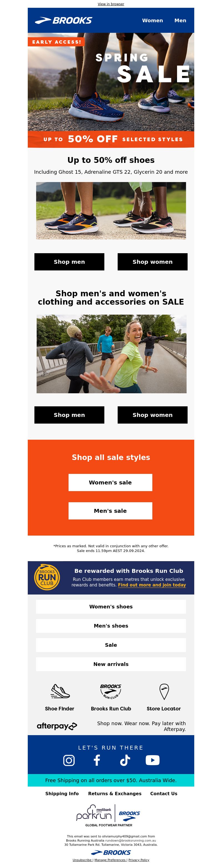Open the Women header menu item
This screenshot has height=868, width=222.
coord(152,21)
